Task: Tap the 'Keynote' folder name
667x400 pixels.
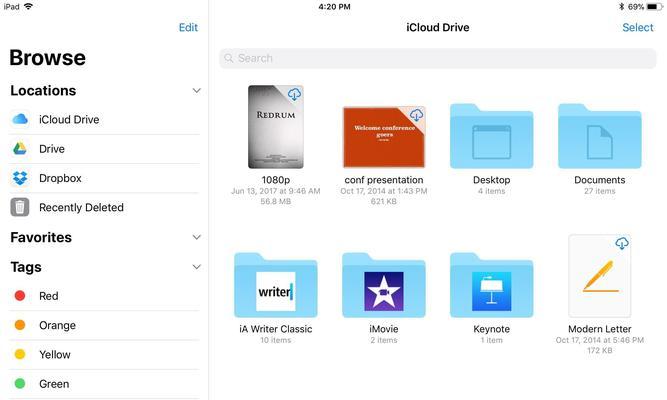Action: [491, 329]
